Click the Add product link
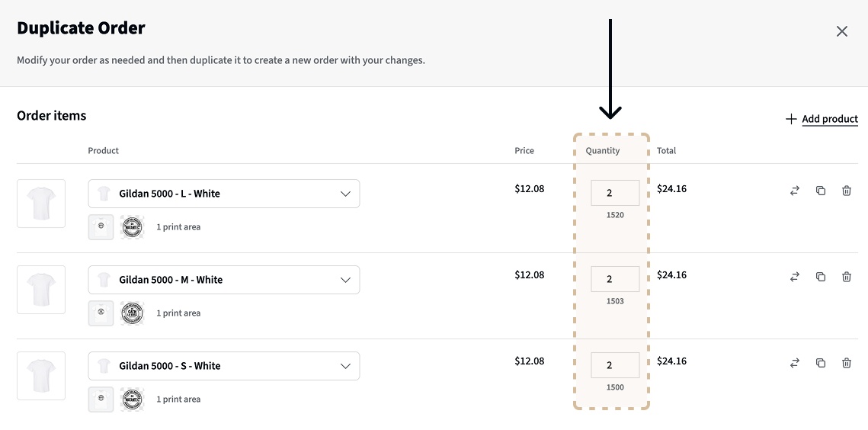868x430 pixels. pyautogui.click(x=822, y=119)
